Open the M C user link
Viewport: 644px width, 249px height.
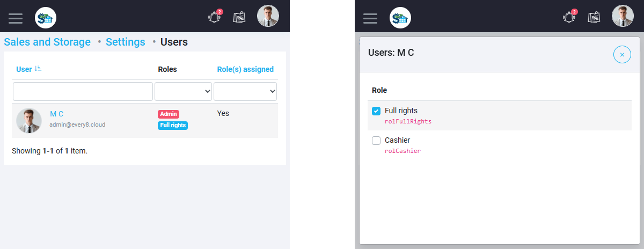(x=57, y=114)
